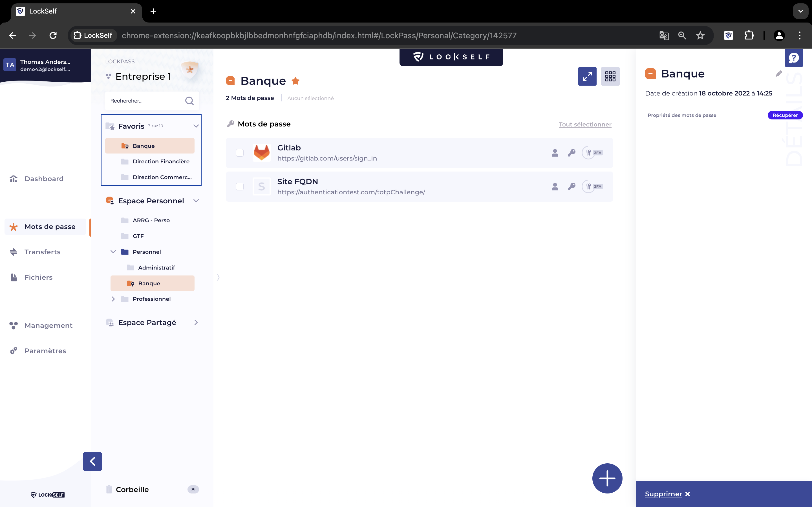The height and width of the screenshot is (507, 812).
Task: Collapse the Personnel folder chevron
Action: 113,252
